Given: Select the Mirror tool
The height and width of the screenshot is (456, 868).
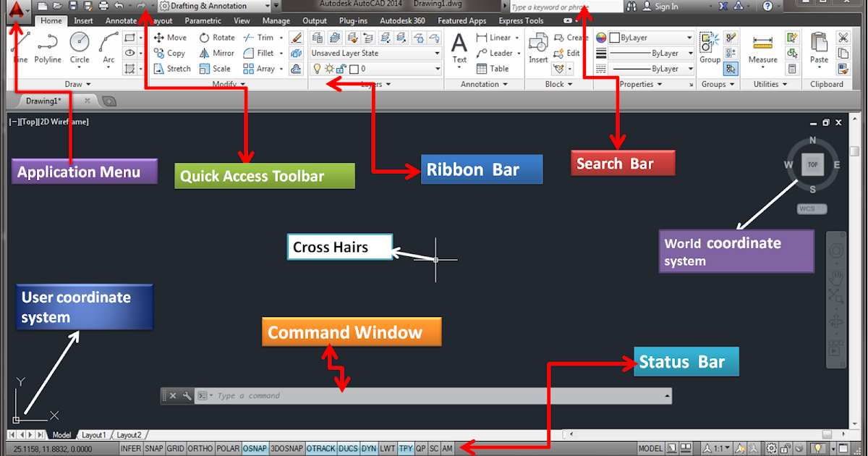Looking at the screenshot, I should point(217,54).
